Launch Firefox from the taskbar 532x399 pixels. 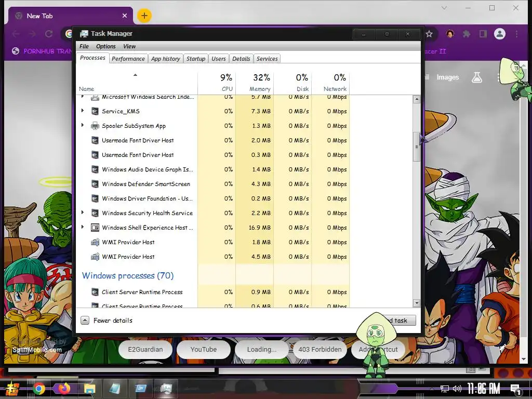64,389
